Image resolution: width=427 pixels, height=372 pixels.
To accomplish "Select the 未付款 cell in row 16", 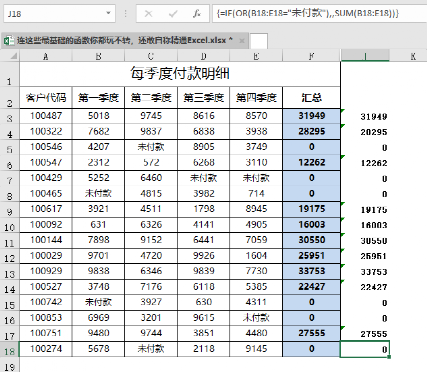I will point(256,318).
